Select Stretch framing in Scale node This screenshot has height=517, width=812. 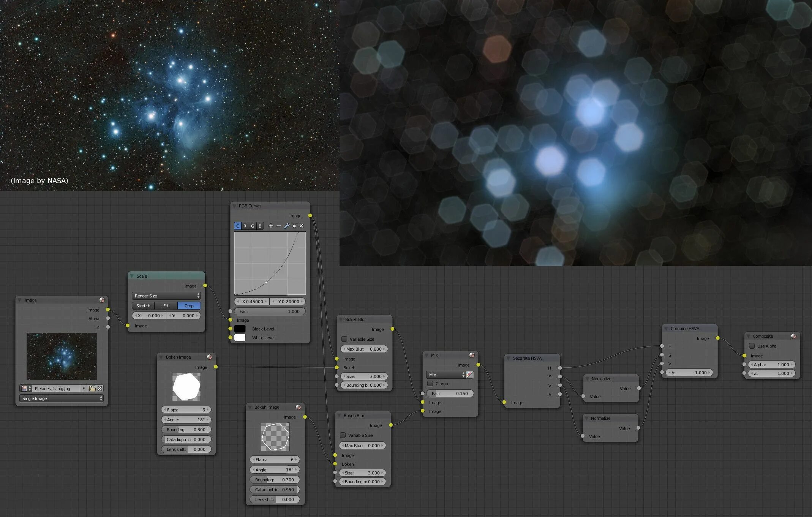pos(143,305)
